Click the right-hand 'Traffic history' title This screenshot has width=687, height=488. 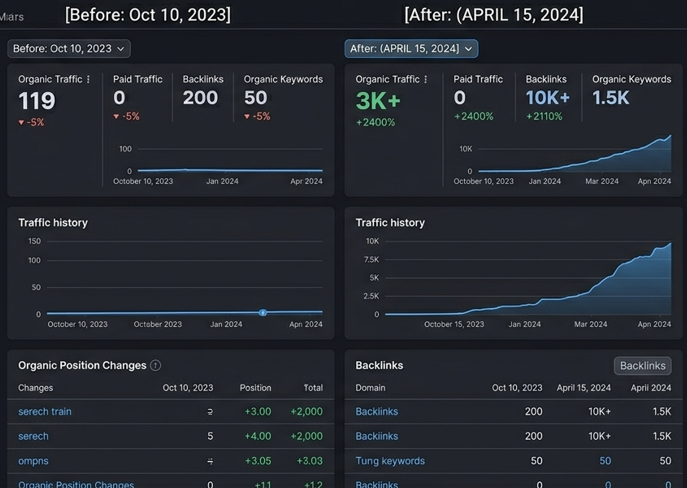(390, 223)
